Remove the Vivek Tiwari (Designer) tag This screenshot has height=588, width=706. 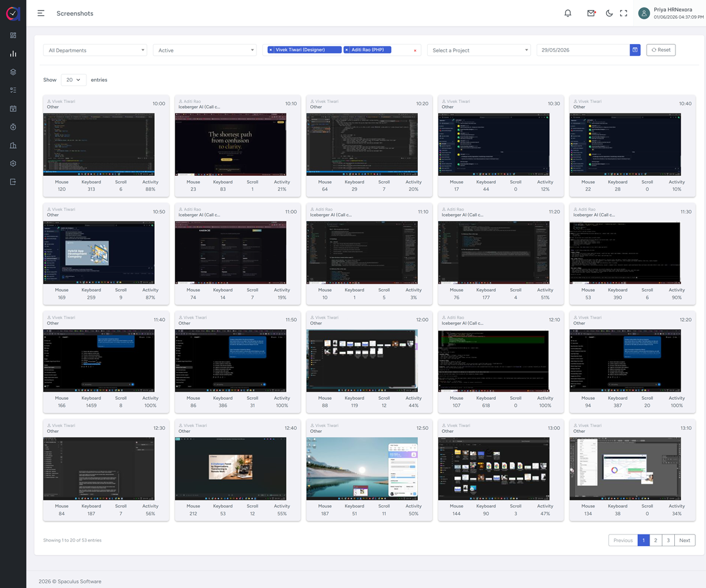pos(271,50)
